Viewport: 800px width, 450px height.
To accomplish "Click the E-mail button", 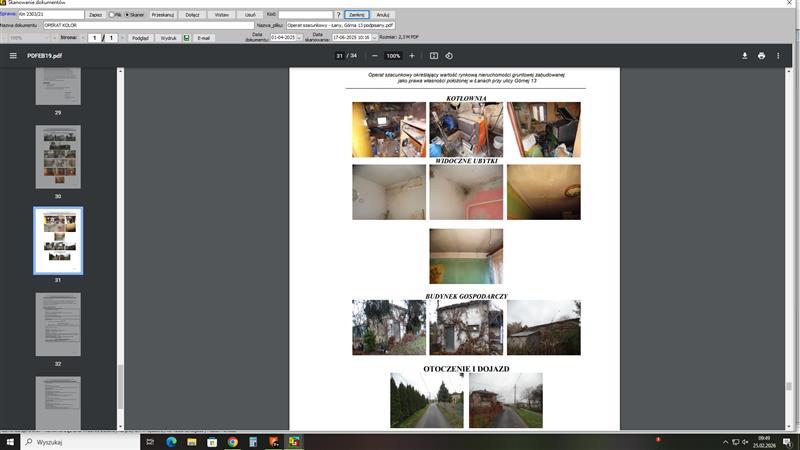I will point(204,38).
